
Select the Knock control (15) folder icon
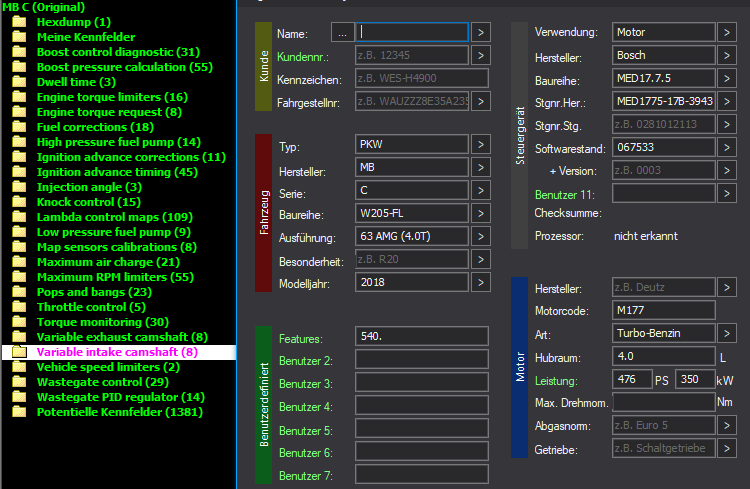coord(19,202)
